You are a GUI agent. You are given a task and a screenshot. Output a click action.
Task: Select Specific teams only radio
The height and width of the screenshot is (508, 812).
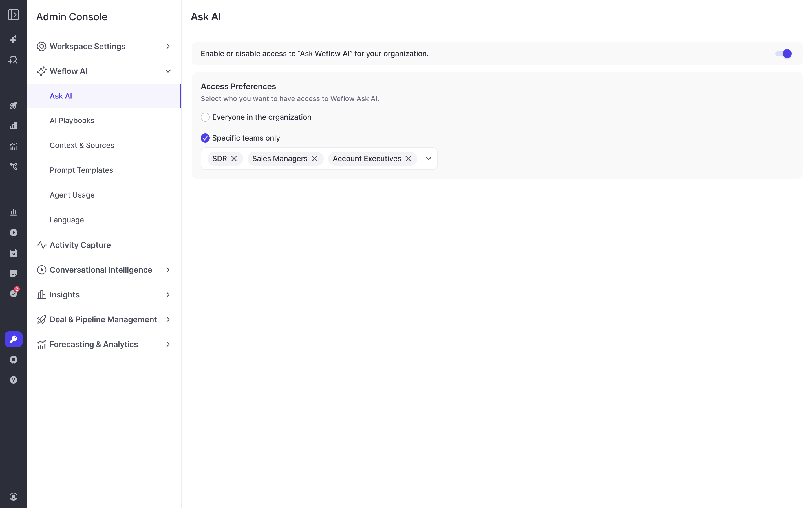coord(205,138)
